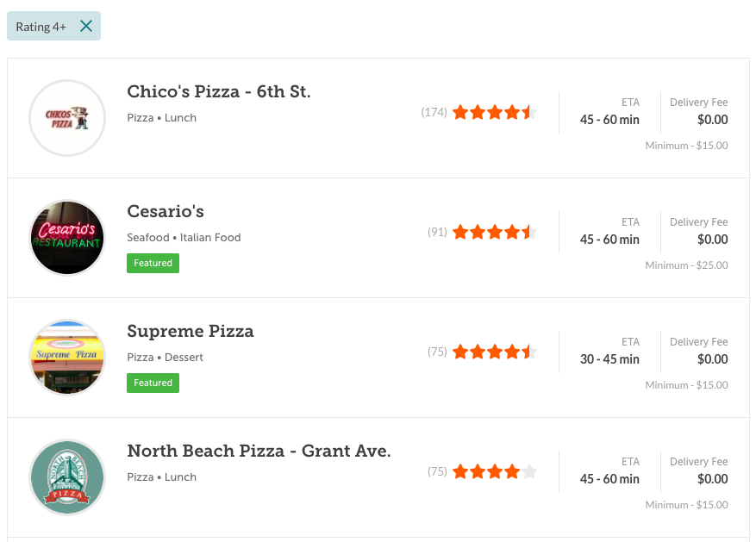
Task: Click the Featured badge under Supreme Pizza
Action: (153, 383)
